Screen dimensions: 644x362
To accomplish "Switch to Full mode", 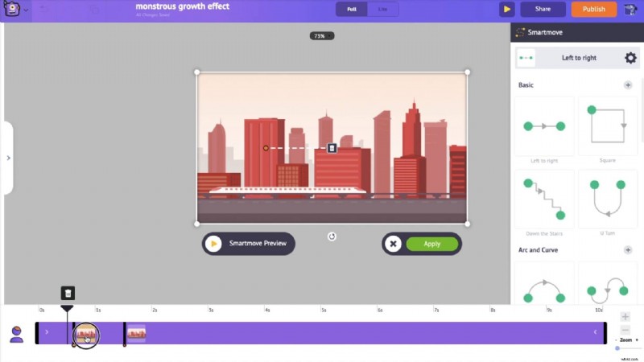I will click(352, 9).
